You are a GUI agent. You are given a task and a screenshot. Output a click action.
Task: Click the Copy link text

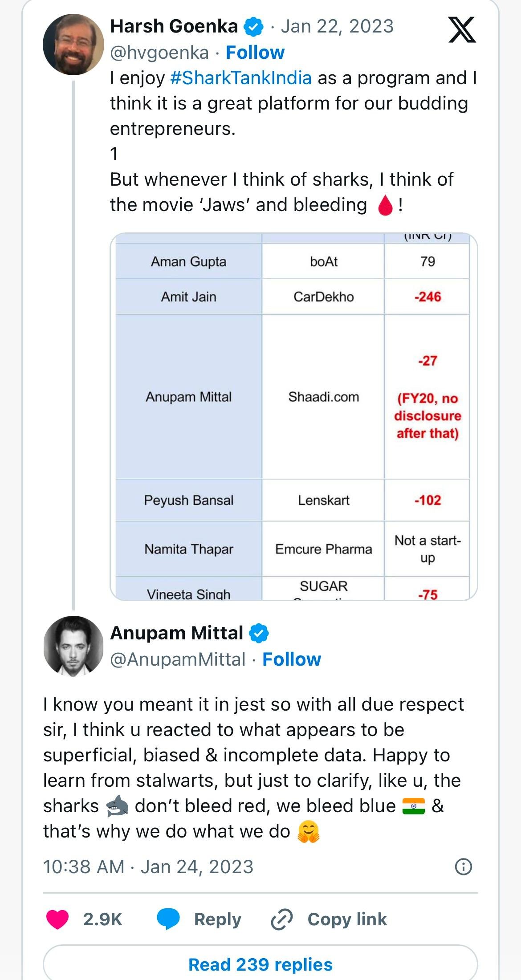point(347,919)
